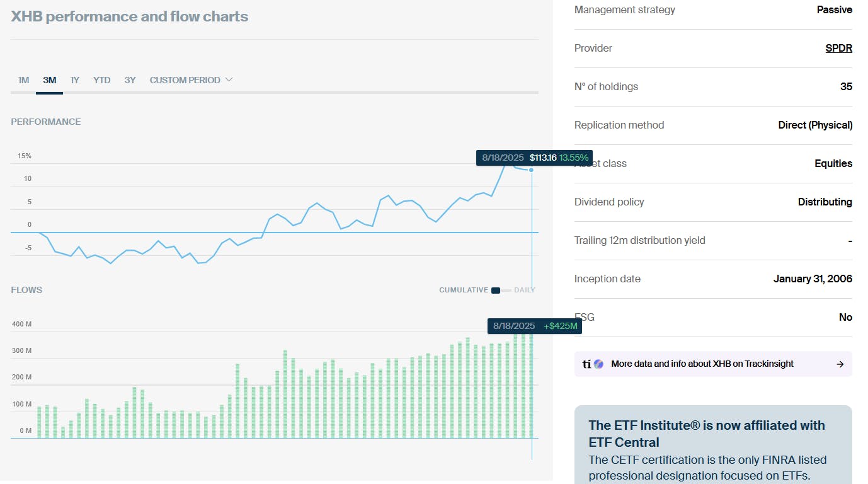The height and width of the screenshot is (484, 868).
Task: Toggle the Cumulative/Daily flows switch
Action: click(501, 291)
